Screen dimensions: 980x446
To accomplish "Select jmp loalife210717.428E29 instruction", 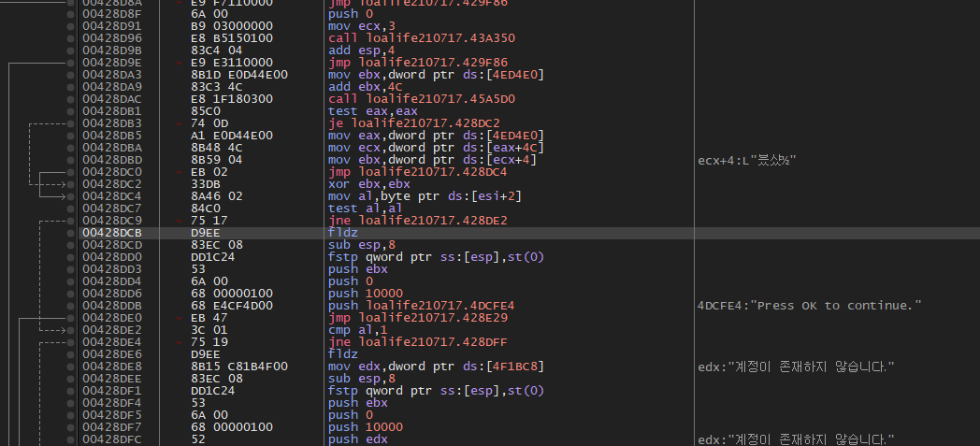I will point(417,318).
